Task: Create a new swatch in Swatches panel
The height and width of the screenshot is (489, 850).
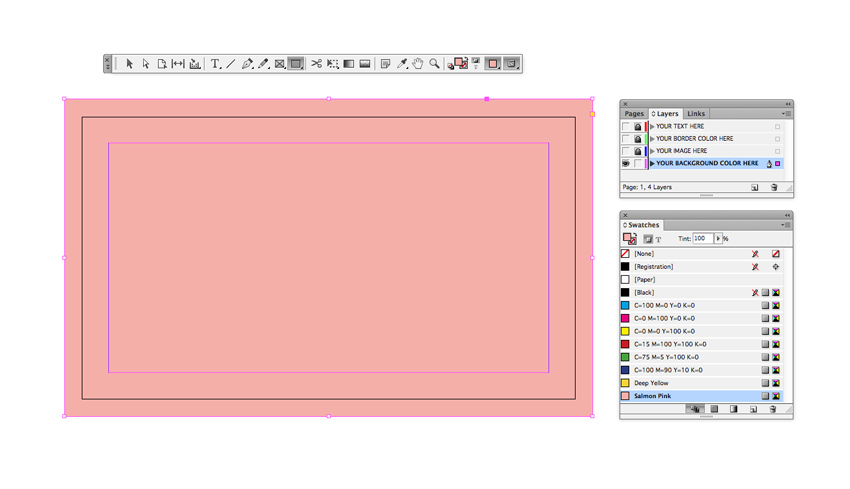Action: pyautogui.click(x=754, y=409)
